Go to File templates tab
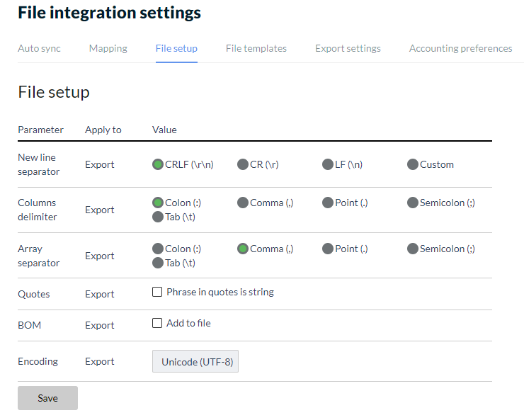Image resolution: width=524 pixels, height=420 pixels. [x=256, y=48]
